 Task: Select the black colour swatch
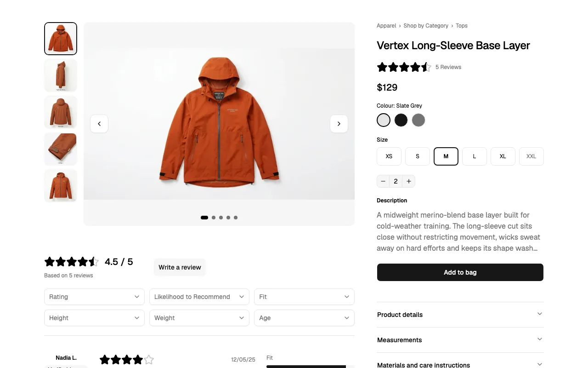(401, 120)
